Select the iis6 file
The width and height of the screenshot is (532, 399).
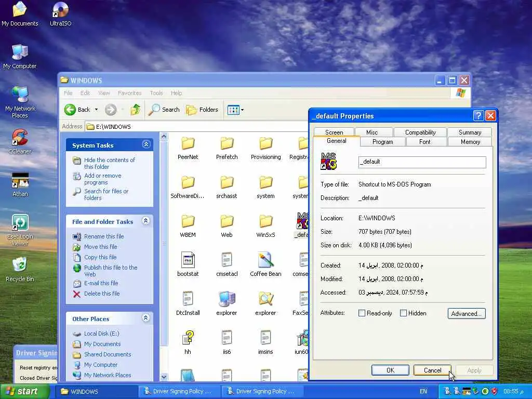(227, 343)
